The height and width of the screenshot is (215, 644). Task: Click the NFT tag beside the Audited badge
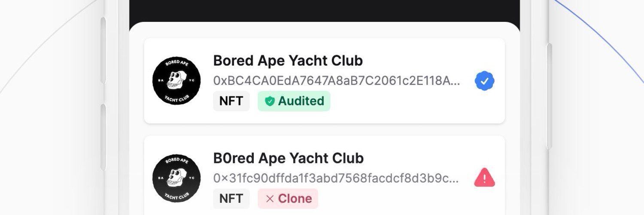231,101
